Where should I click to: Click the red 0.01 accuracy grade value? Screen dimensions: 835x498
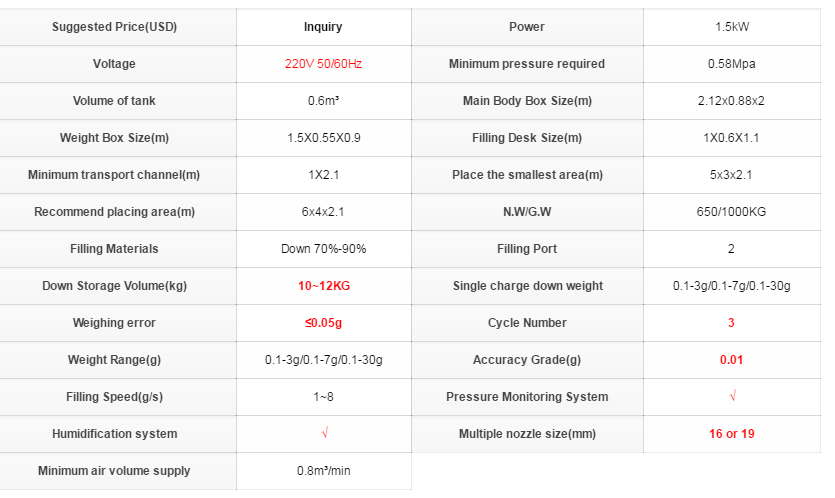[731, 360]
